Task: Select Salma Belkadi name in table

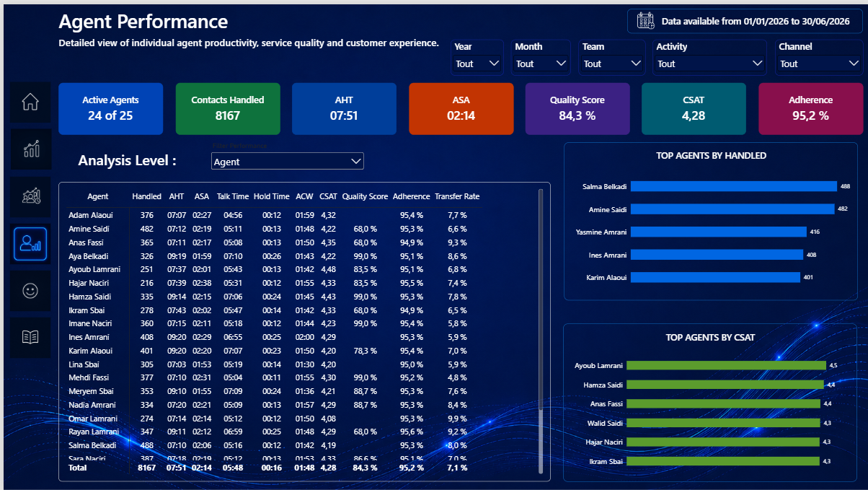Action: tap(92, 445)
